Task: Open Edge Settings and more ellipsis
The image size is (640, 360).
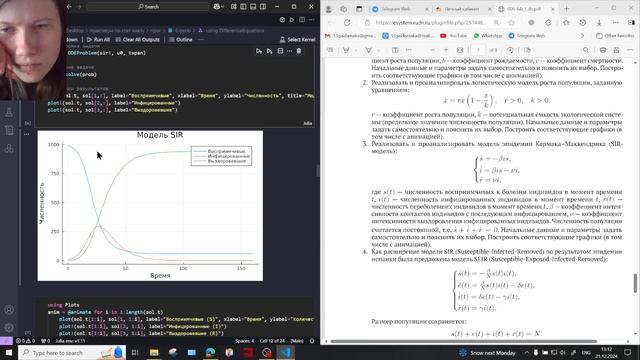Action: click(616, 23)
